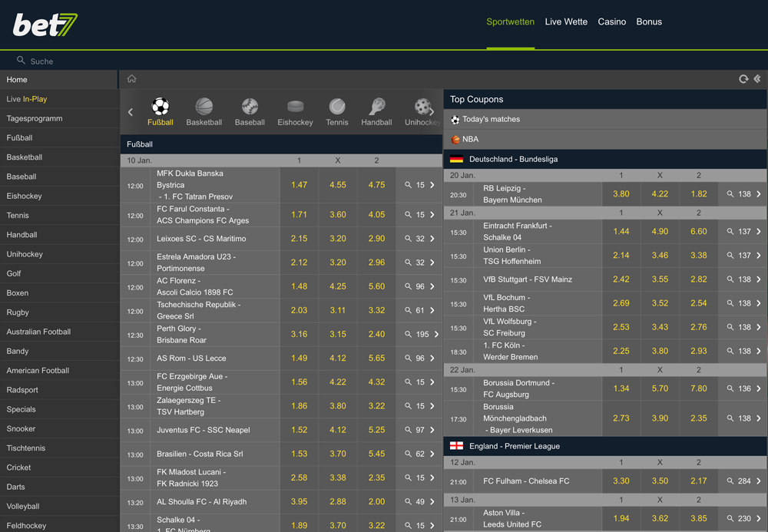Open the Bonus tab

pyautogui.click(x=649, y=21)
